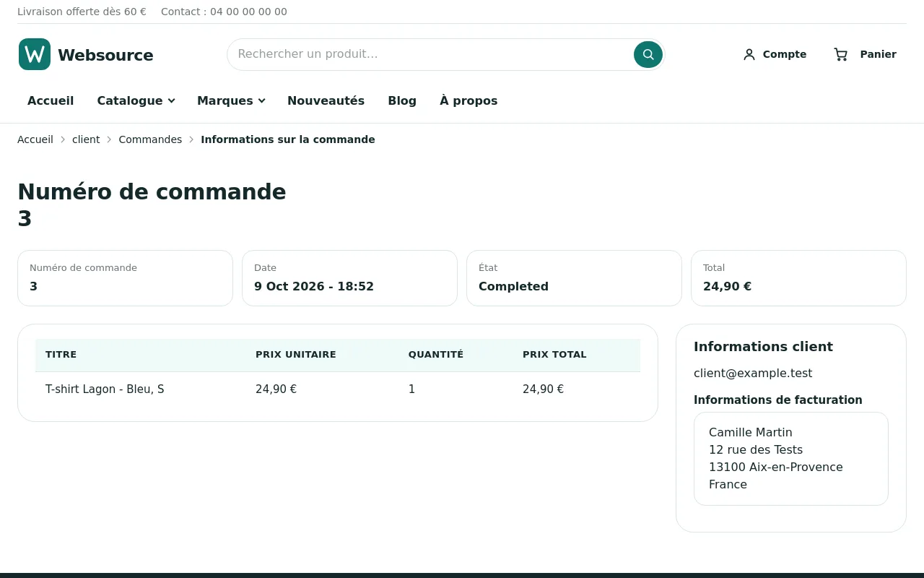Click the green search magnifier button

[x=648, y=54]
